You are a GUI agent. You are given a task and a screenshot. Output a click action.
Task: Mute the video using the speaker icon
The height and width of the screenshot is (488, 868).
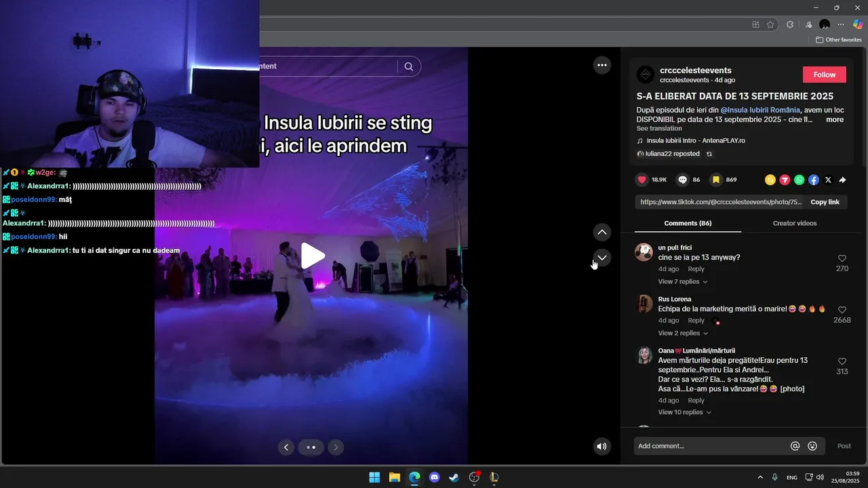tap(601, 446)
